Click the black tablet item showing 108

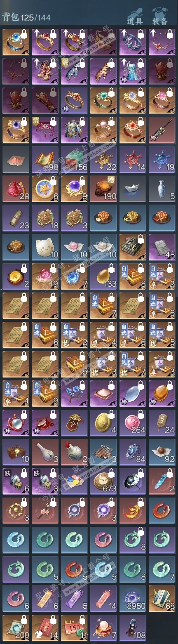[133, 627]
